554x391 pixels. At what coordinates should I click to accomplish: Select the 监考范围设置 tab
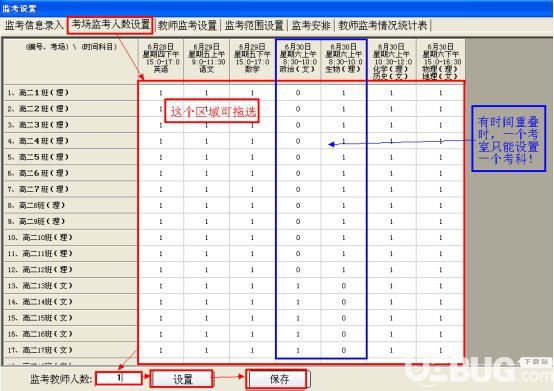[254, 25]
